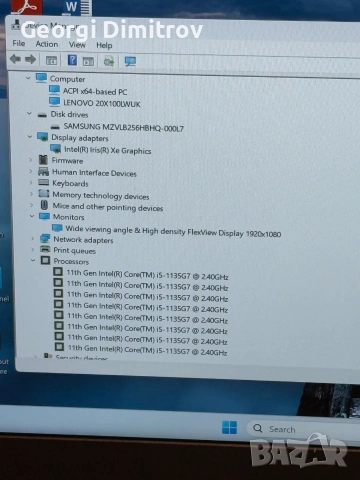
Task: Click the mouse icon beside Mice category
Action: 44,205
